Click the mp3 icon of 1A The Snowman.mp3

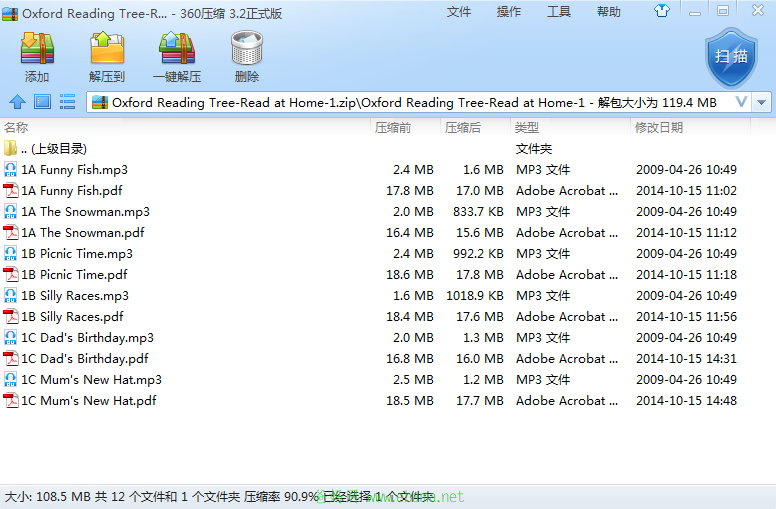[x=10, y=211]
